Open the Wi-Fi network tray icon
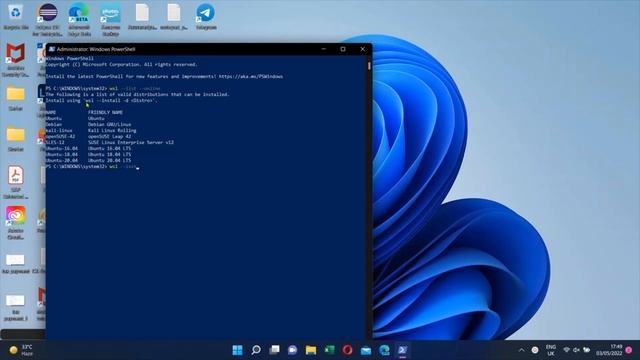Viewport: 640px width, 360px height. pyautogui.click(x=566, y=350)
